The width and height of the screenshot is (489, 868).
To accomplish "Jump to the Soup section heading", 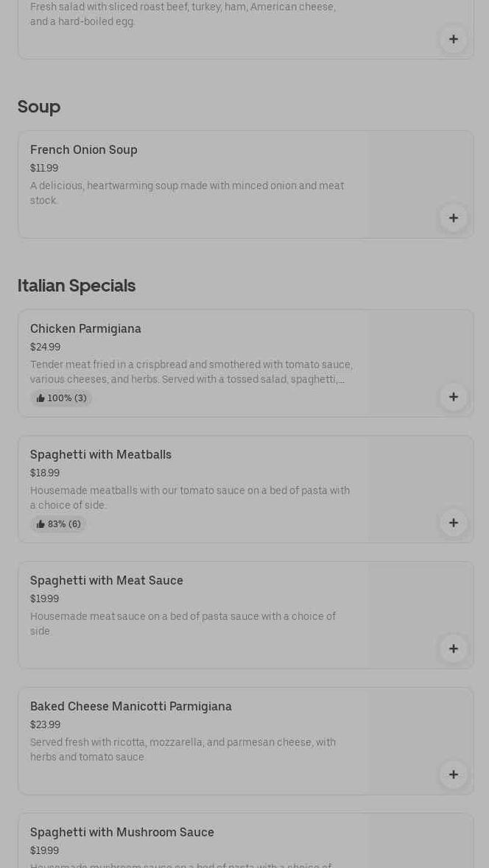I will coord(39,107).
